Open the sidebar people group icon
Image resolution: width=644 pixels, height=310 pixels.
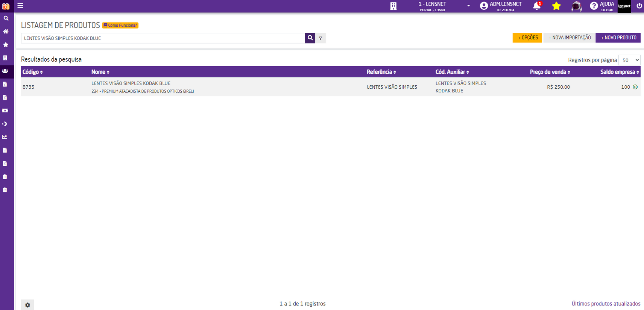5,71
